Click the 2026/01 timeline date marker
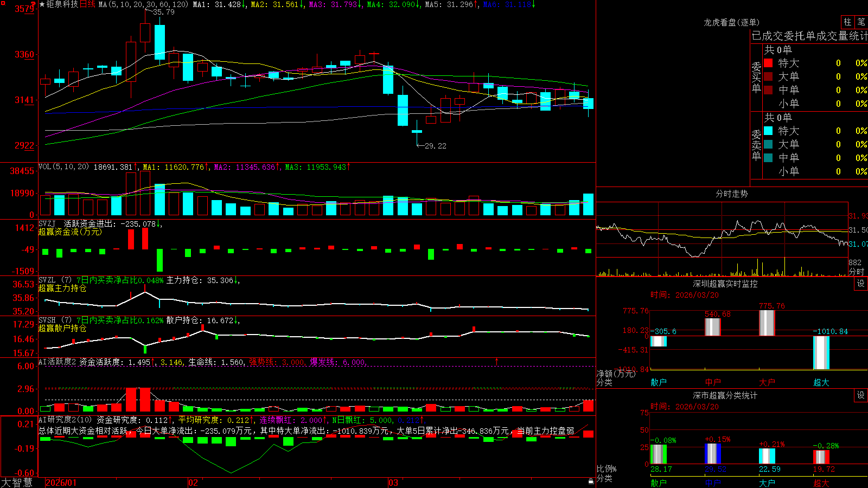Image resolution: width=868 pixels, height=488 pixels. click(61, 483)
